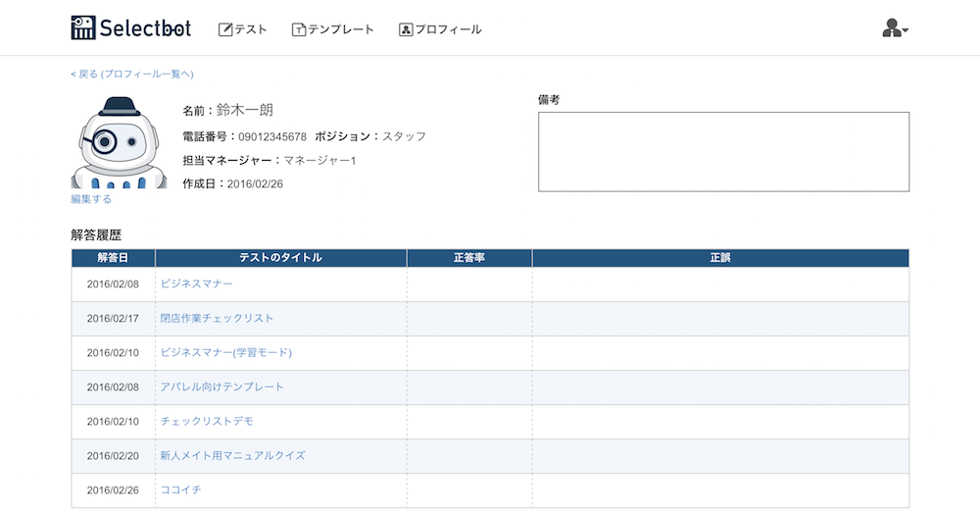
Task: Go back via 戻る (プロフィール一覧へ) link
Action: pos(132,74)
